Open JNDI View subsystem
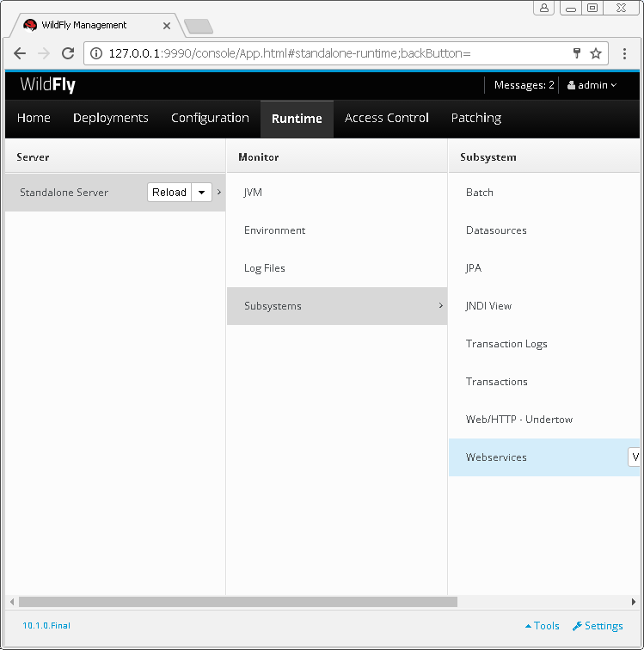The height and width of the screenshot is (650, 644). (544, 306)
